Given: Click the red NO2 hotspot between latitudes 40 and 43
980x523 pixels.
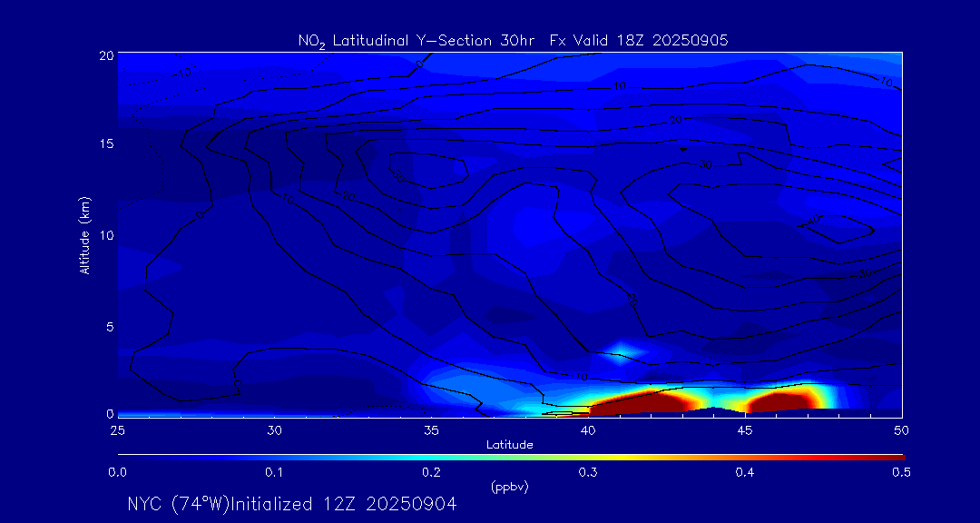Looking at the screenshot, I should click(644, 401).
